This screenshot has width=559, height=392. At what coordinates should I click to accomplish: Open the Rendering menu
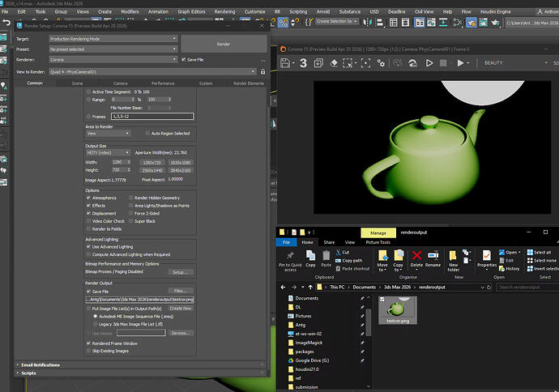click(224, 12)
